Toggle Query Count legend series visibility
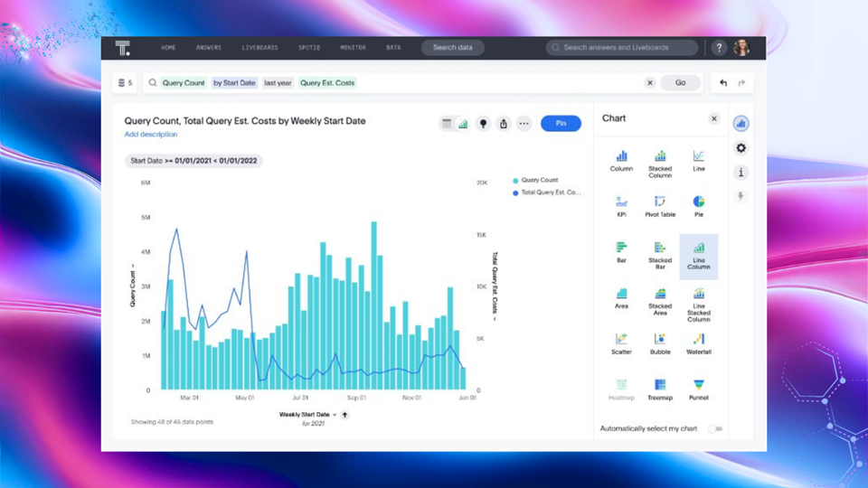 pyautogui.click(x=539, y=181)
